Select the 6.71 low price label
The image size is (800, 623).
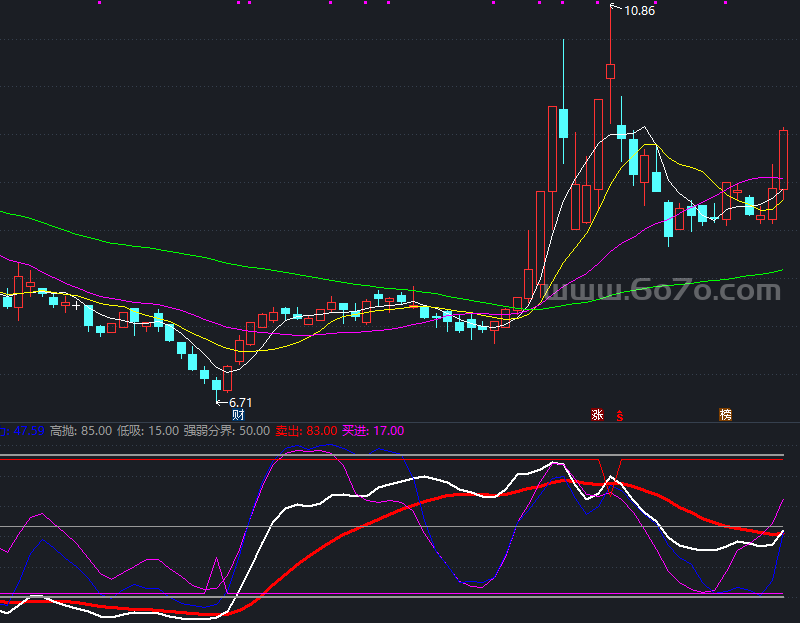[x=240, y=403]
